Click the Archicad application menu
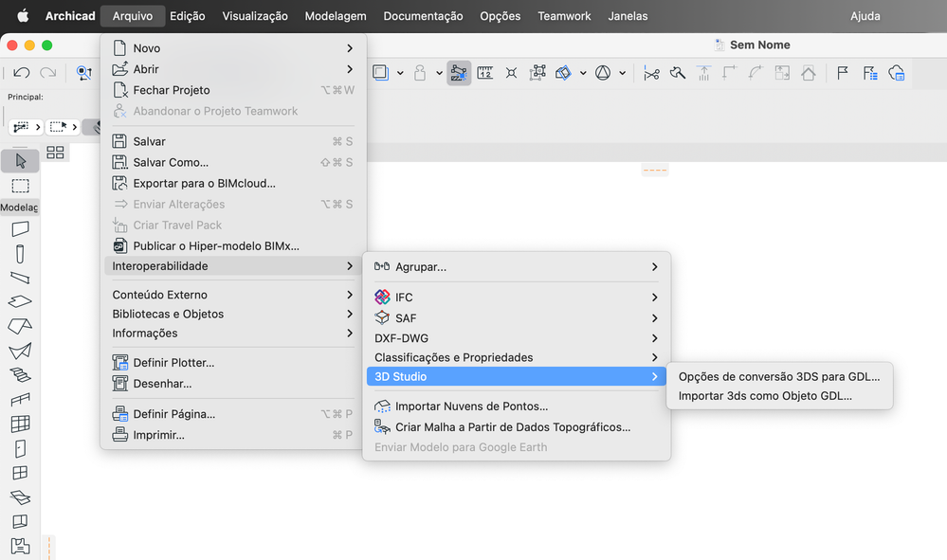This screenshot has width=947, height=560. click(x=70, y=16)
